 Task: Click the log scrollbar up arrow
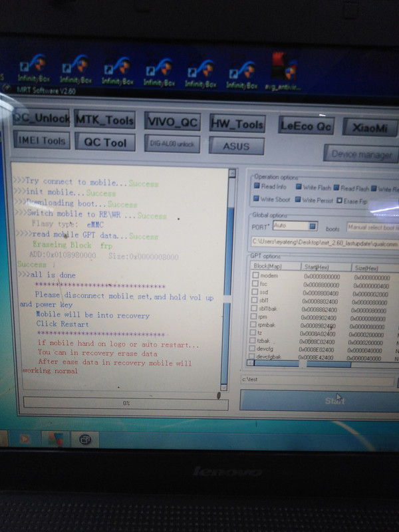click(232, 174)
